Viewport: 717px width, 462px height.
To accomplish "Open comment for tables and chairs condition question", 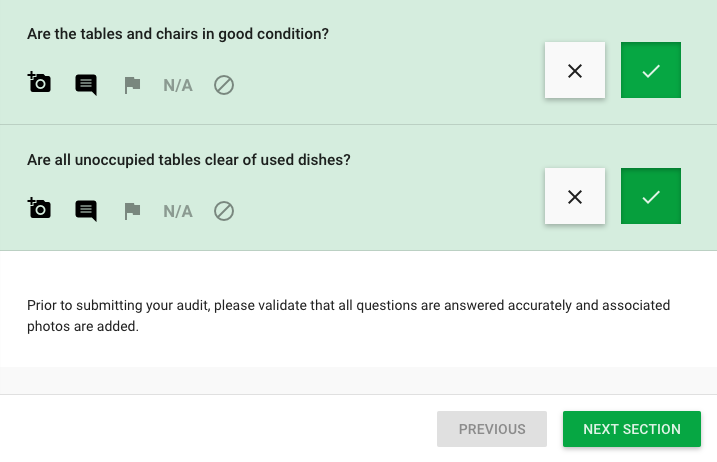I will (86, 85).
